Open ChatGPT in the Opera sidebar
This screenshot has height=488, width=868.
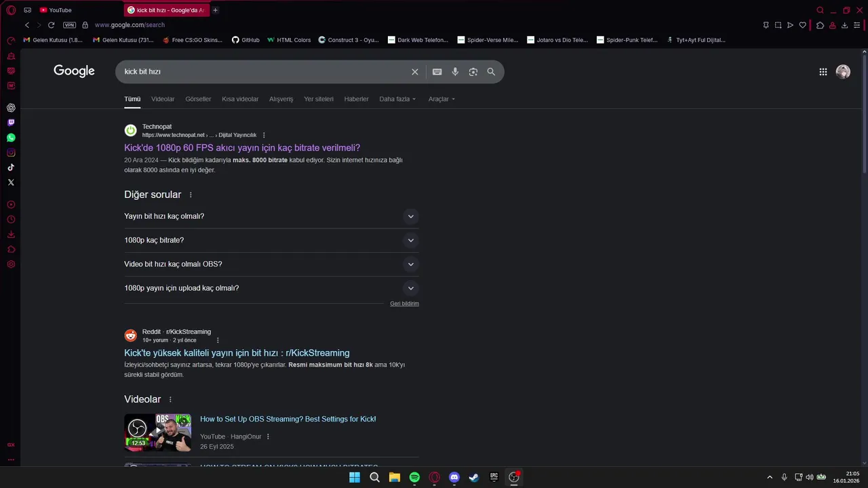(11, 108)
